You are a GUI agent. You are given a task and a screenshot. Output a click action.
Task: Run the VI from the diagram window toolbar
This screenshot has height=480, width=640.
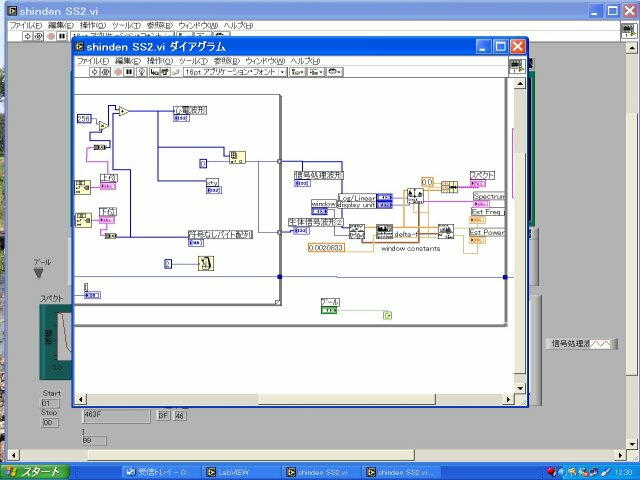94,72
